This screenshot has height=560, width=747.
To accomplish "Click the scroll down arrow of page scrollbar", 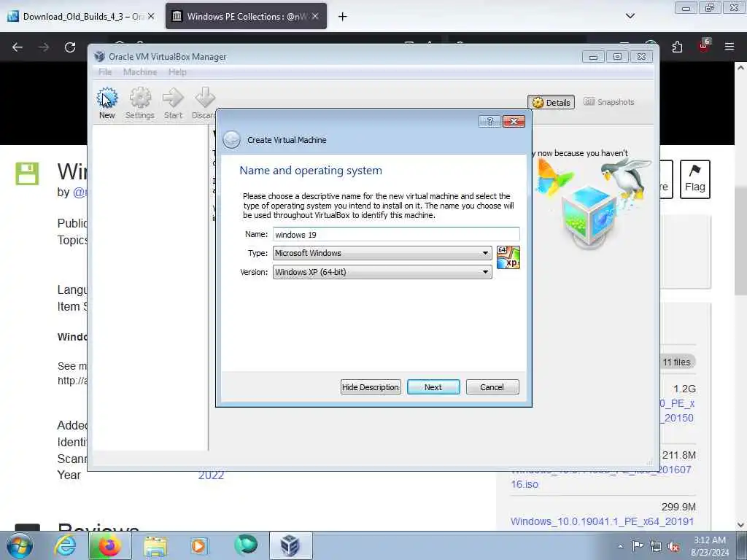I will (x=740, y=525).
